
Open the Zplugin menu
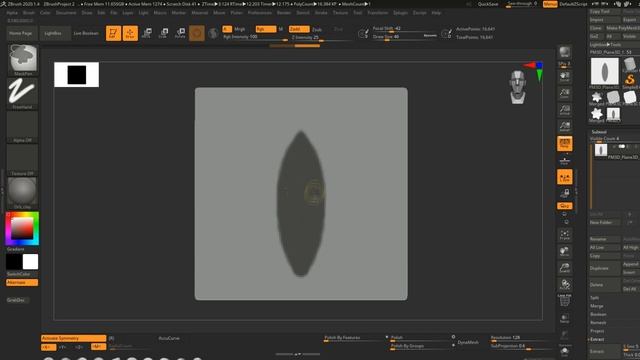[x=400, y=13]
